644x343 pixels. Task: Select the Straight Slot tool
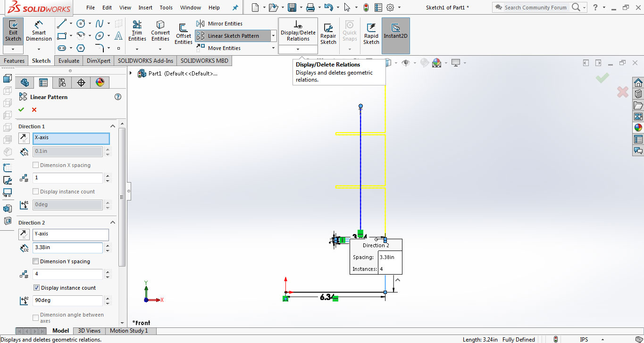[x=61, y=48]
